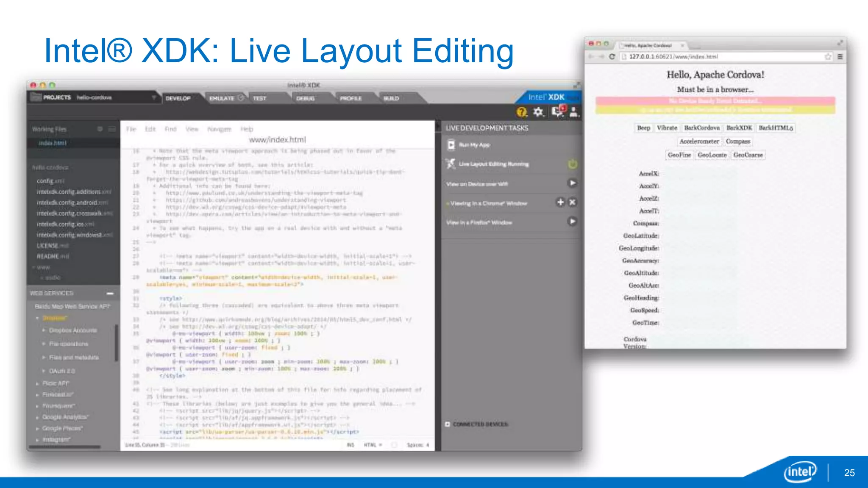Screen dimensions: 868x488
Task: Start View on Device over Wifi play button
Action: pos(572,183)
